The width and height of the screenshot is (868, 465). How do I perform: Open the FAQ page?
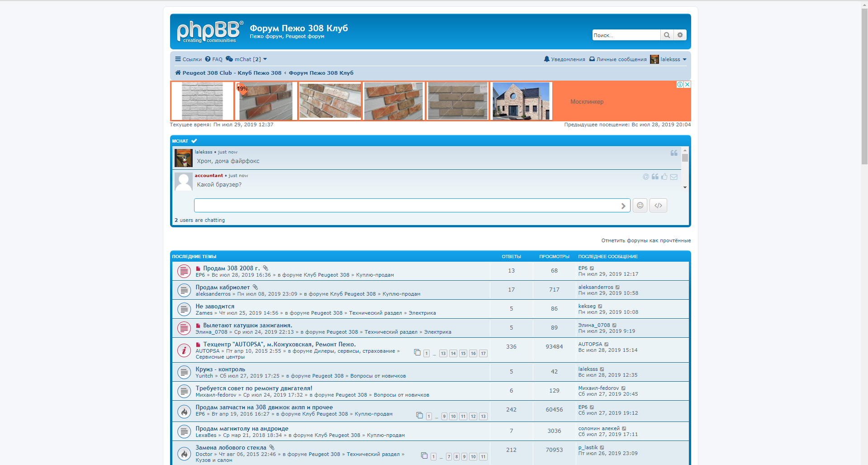tap(213, 59)
